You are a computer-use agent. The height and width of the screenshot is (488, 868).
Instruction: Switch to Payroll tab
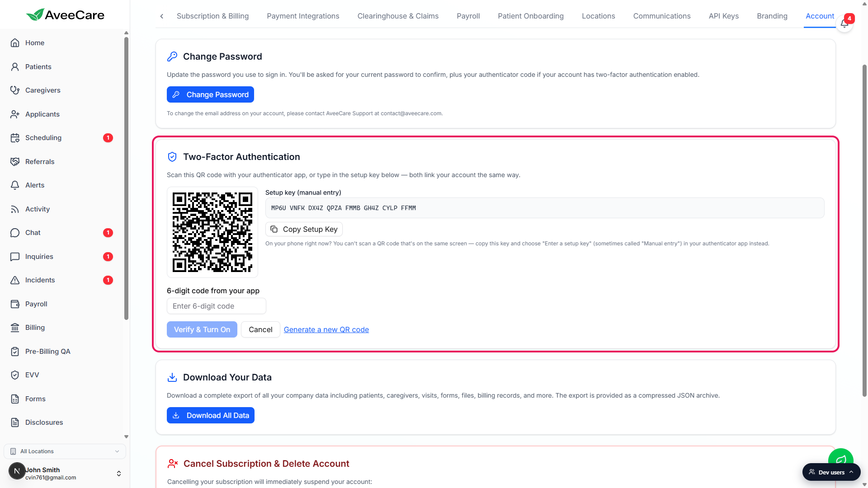[x=468, y=16]
